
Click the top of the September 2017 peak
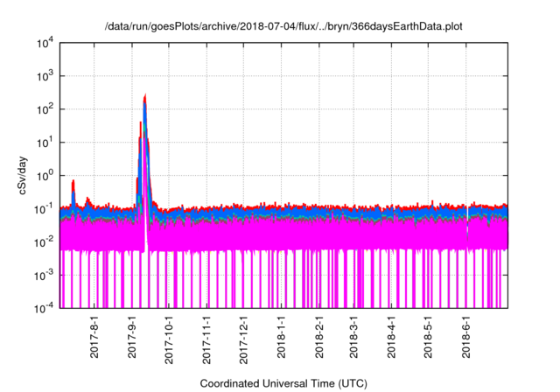(144, 95)
